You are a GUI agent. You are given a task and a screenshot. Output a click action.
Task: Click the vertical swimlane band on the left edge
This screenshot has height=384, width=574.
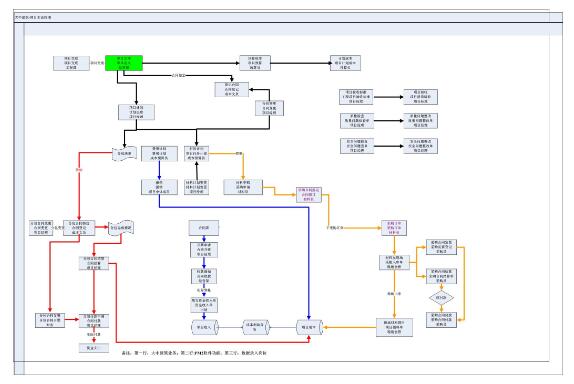[x=19, y=198]
